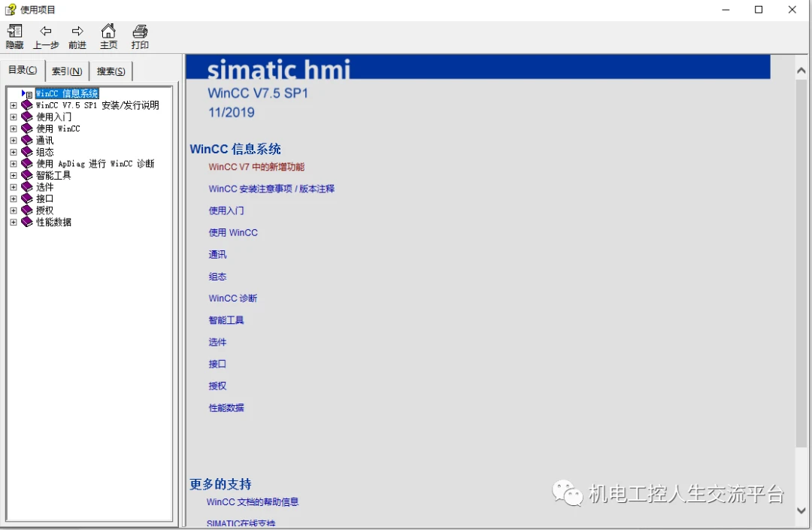The image size is (812, 530).
Task: Minimize the 使用项目 help window
Action: tap(726, 10)
